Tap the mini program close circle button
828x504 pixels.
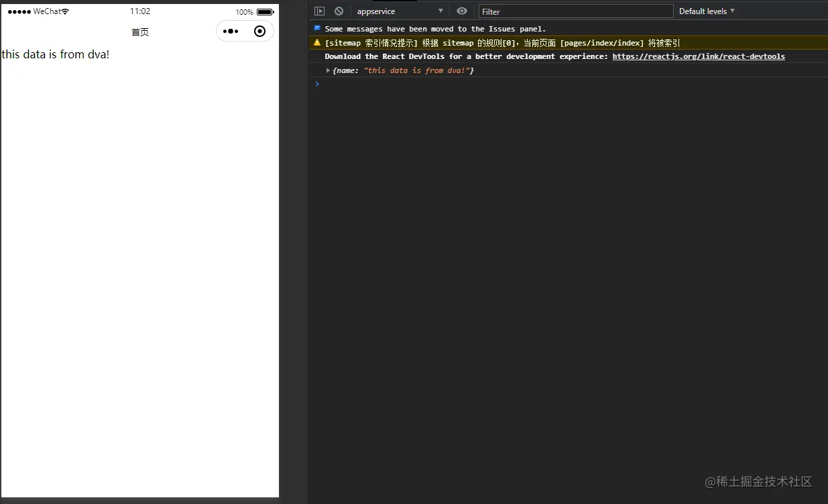point(260,31)
